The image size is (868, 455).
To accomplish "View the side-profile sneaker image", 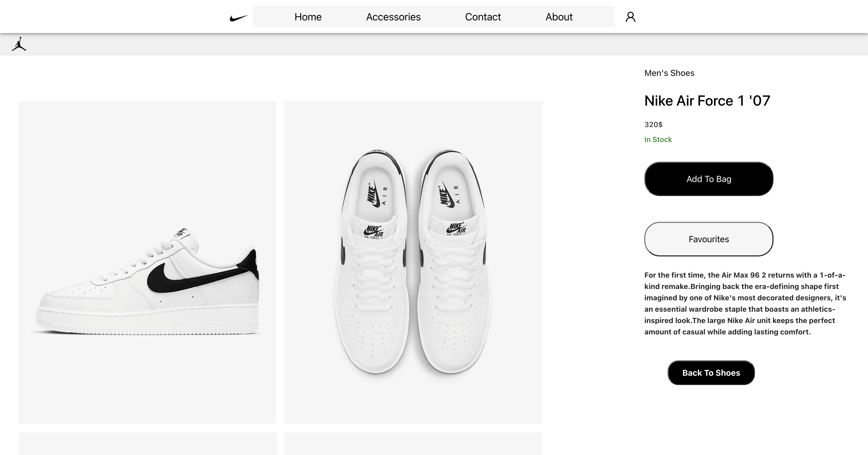I will tap(147, 262).
